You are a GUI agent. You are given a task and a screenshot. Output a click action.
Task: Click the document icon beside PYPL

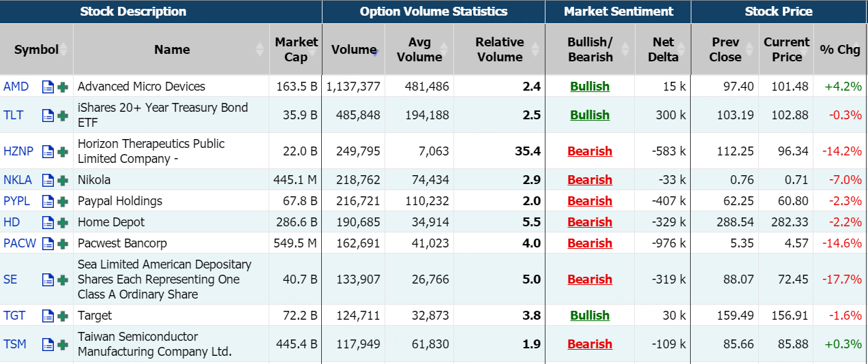point(48,201)
